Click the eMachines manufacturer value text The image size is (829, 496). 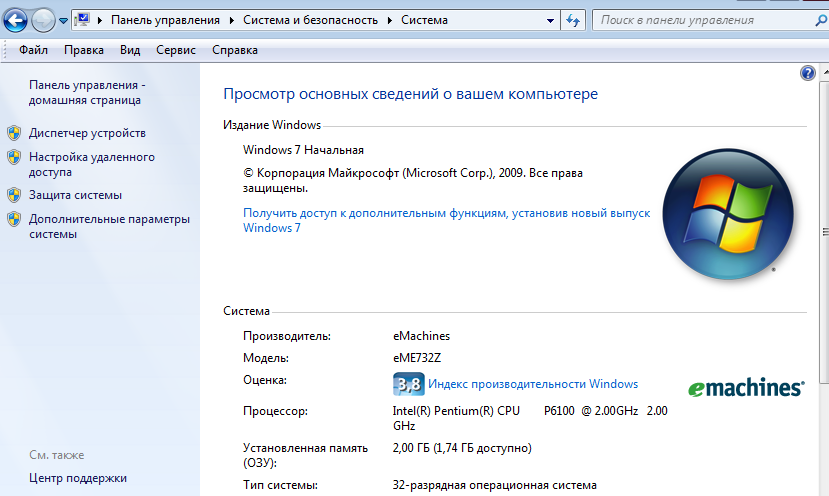coord(421,336)
